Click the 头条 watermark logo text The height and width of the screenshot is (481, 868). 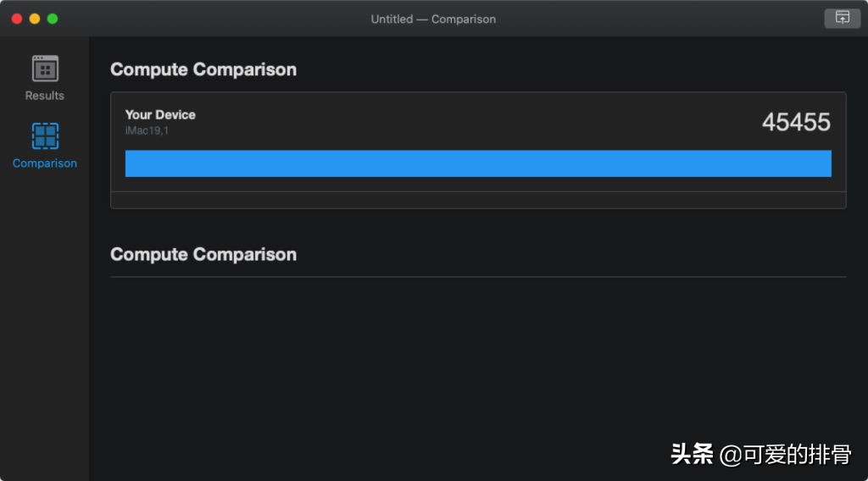692,455
